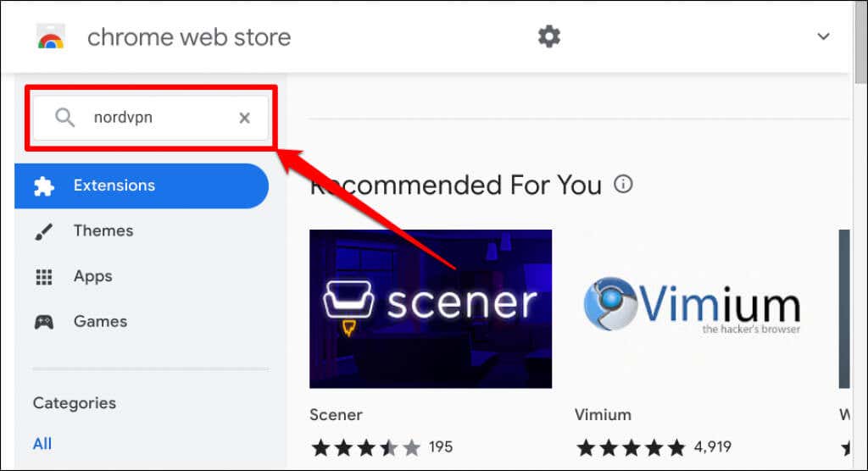Open the Recommended For You info icon
868x471 pixels.
[623, 184]
